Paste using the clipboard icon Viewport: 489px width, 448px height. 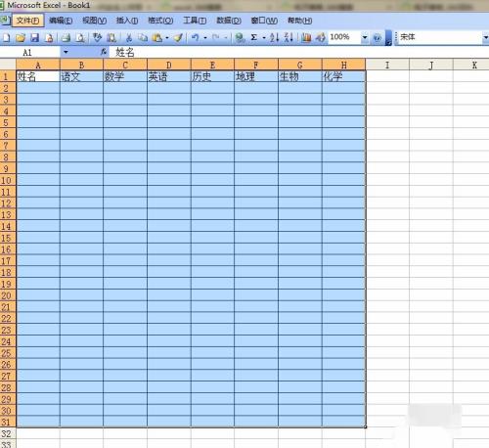[x=157, y=38]
